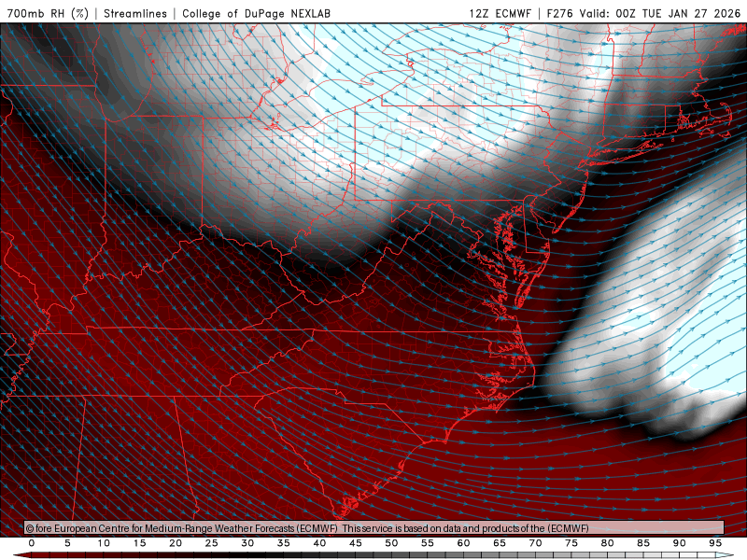Screen dimensions: 747x560
Task: Click the colorbar label "85"
Action: (643, 543)
